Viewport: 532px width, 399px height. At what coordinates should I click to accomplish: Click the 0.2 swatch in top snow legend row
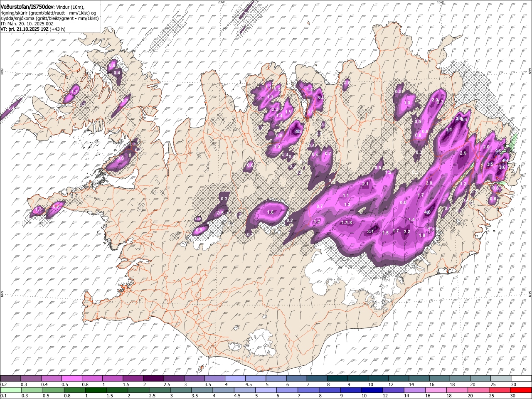[x=11, y=378]
